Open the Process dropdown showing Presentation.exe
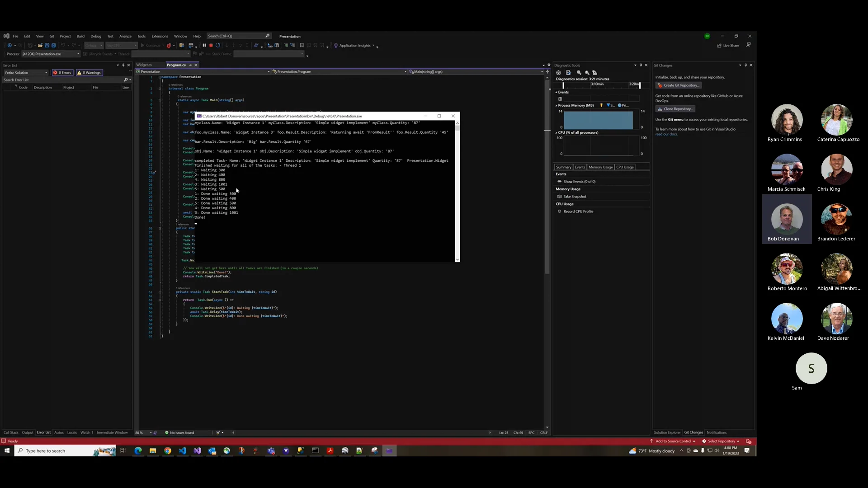This screenshot has height=488, width=868. tap(50, 54)
